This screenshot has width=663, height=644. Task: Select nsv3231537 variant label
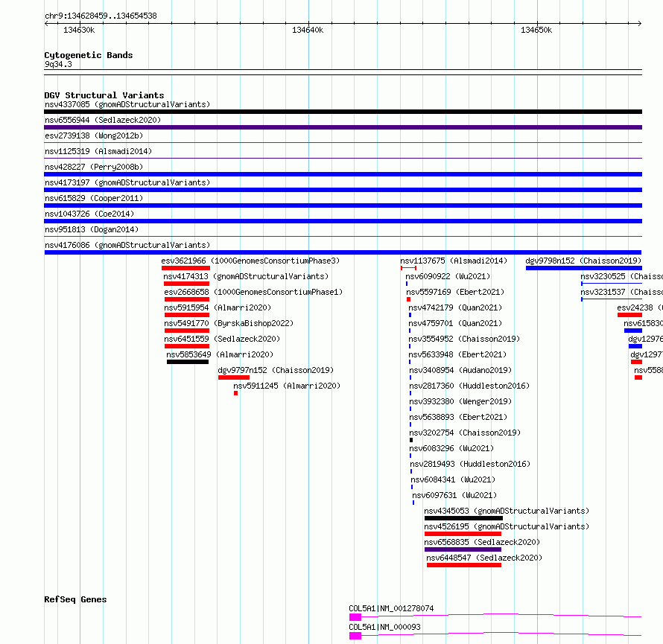(x=621, y=292)
